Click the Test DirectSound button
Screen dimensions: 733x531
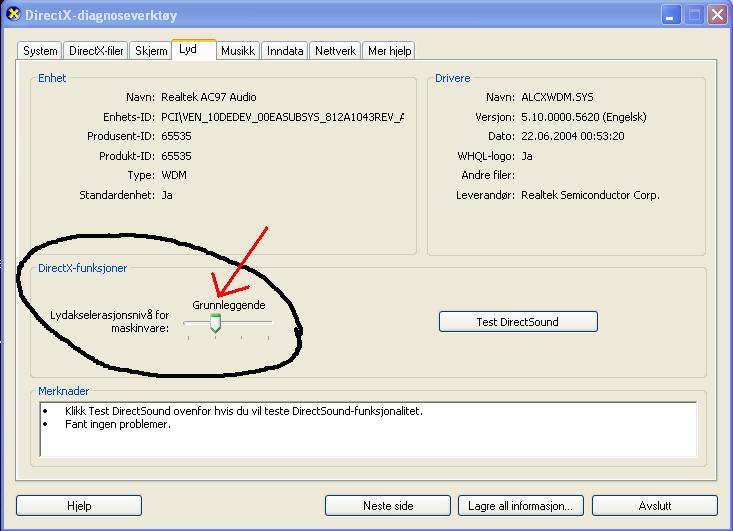click(x=518, y=322)
